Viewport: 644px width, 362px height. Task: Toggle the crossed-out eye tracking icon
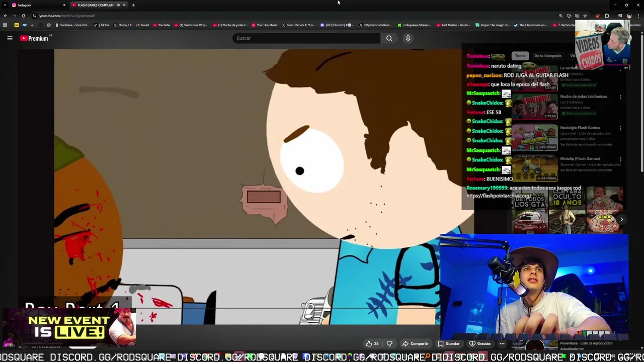pos(577,16)
